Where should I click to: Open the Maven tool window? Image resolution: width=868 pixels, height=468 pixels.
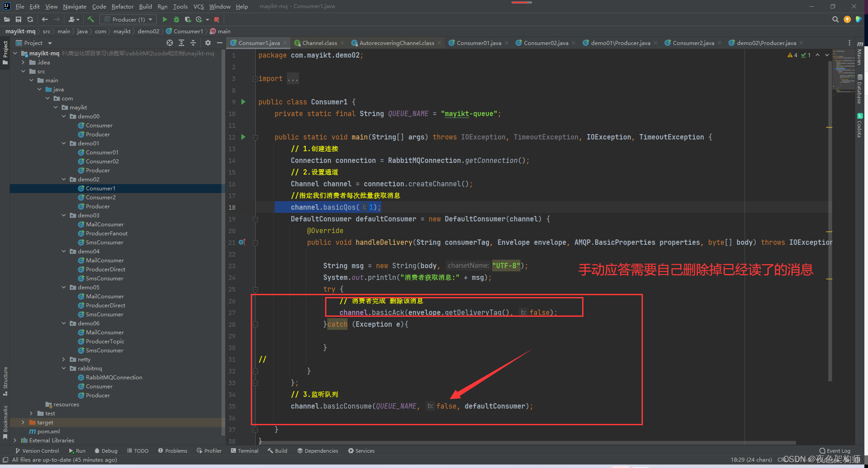[859, 53]
